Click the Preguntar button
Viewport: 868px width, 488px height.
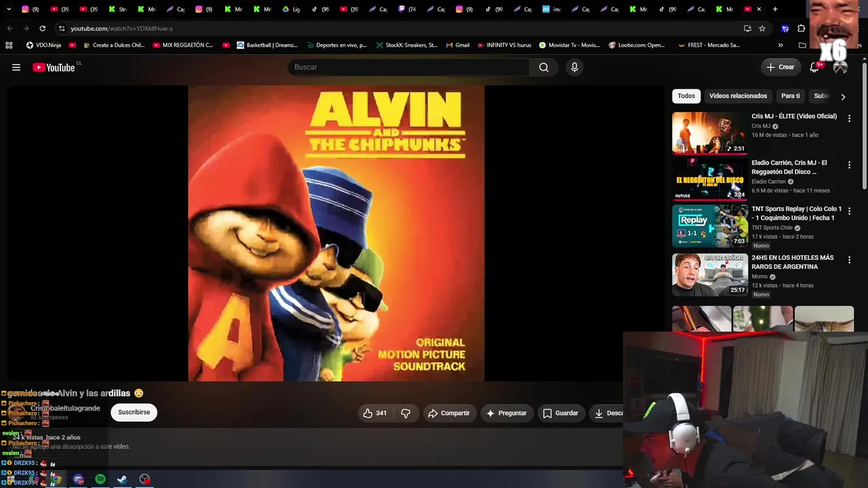pos(507,413)
